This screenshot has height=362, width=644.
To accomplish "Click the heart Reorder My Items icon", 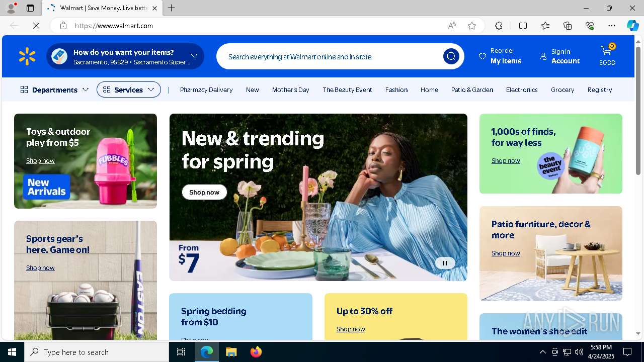I will (x=482, y=56).
